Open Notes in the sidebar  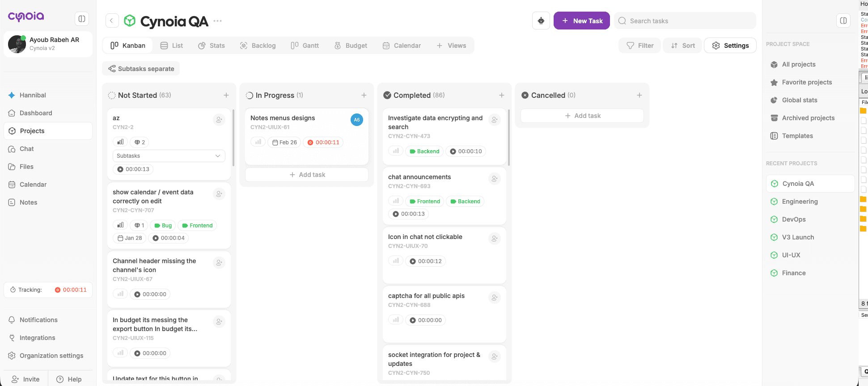[x=48, y=202]
